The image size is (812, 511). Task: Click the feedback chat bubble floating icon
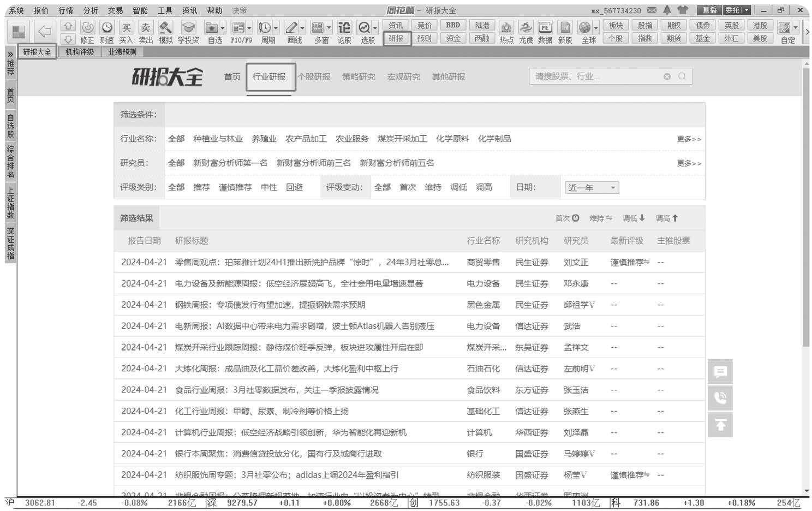[x=720, y=372]
